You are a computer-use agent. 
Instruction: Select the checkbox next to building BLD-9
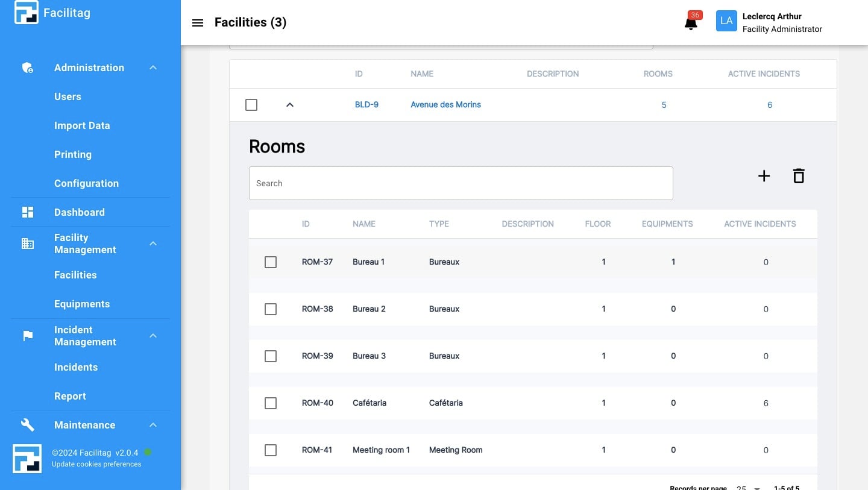[x=251, y=104]
